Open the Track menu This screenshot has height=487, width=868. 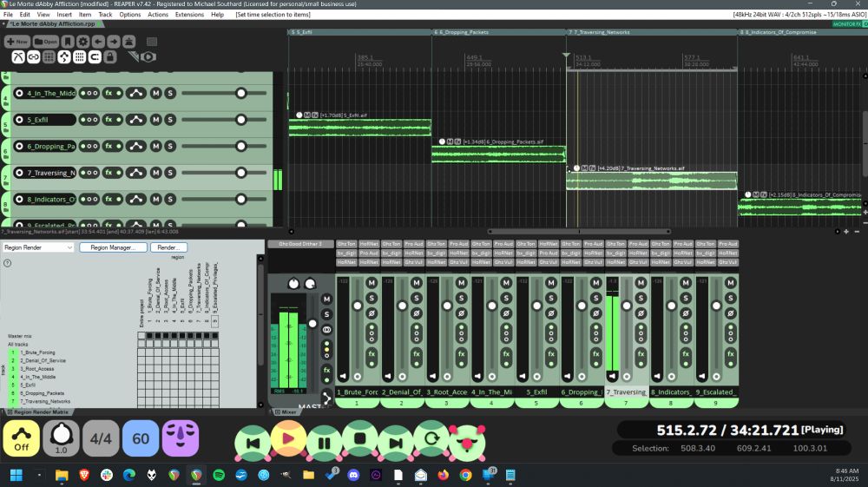point(105,15)
